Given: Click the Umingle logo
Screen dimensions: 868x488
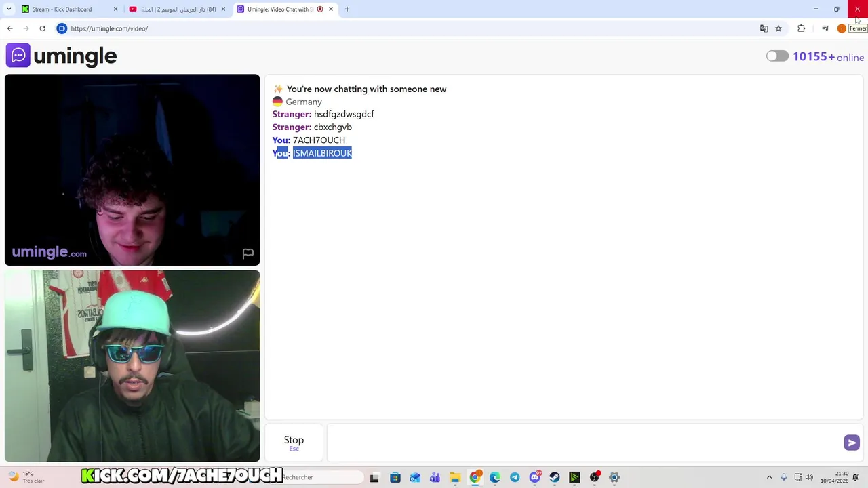Looking at the screenshot, I should (x=62, y=56).
